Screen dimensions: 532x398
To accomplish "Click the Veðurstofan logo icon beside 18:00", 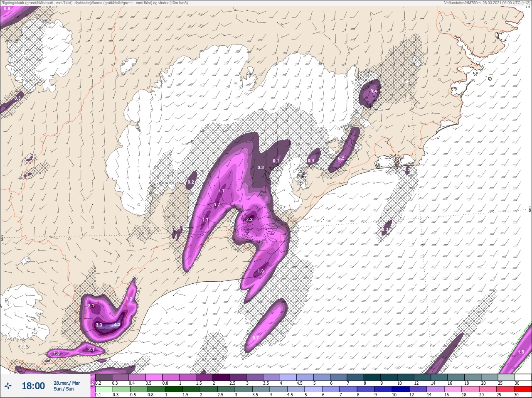I will pos(8,386).
